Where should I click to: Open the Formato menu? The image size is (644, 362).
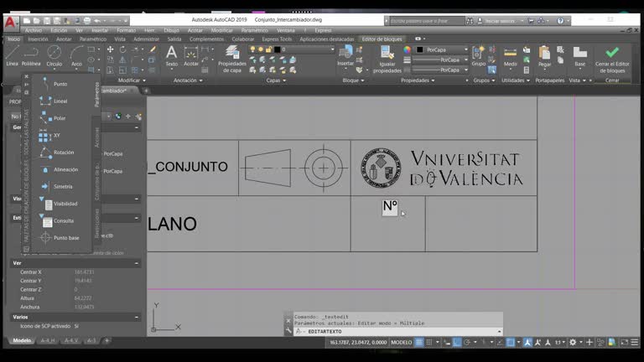click(x=126, y=30)
